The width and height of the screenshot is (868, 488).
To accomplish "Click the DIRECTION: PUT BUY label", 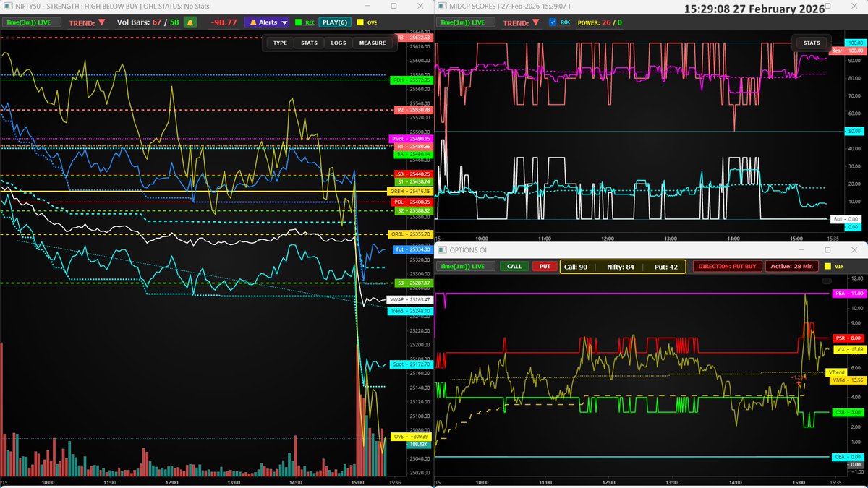I will [727, 266].
